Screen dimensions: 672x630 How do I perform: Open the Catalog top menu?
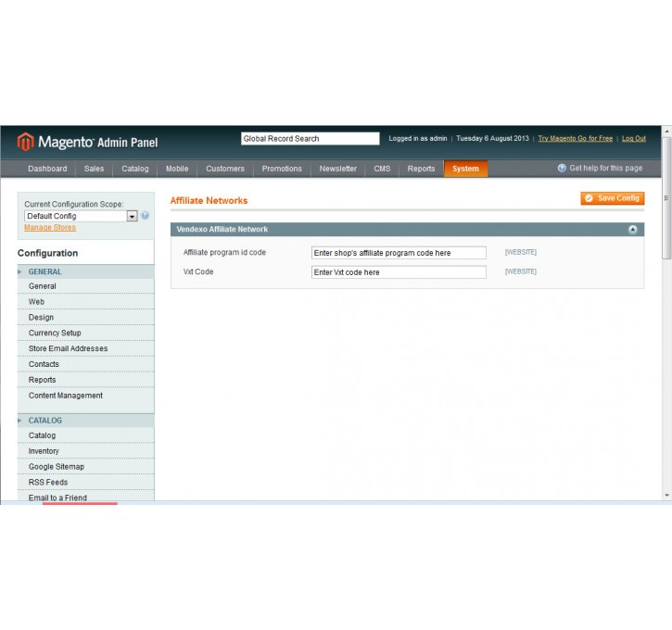(x=135, y=169)
